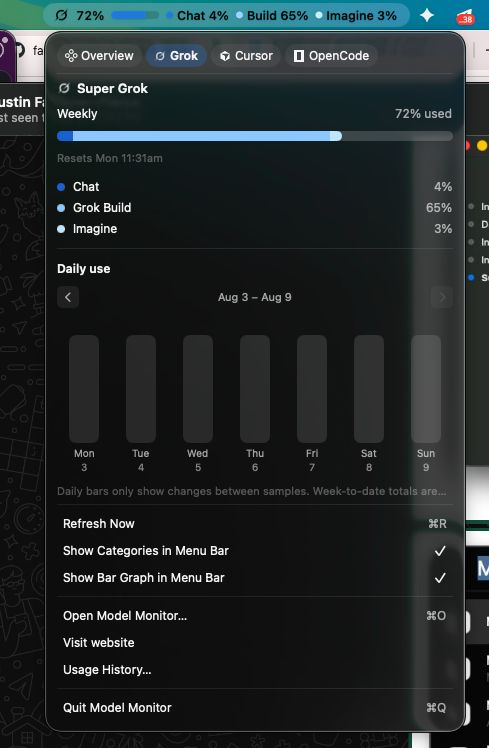
Task: Click the Daily use heading
Action: pyautogui.click(x=83, y=269)
